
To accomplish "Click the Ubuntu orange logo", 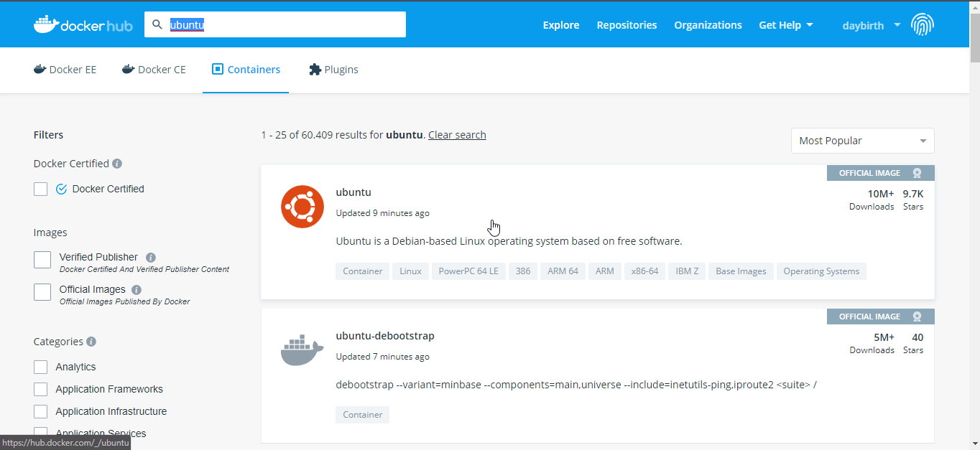I will [x=302, y=207].
